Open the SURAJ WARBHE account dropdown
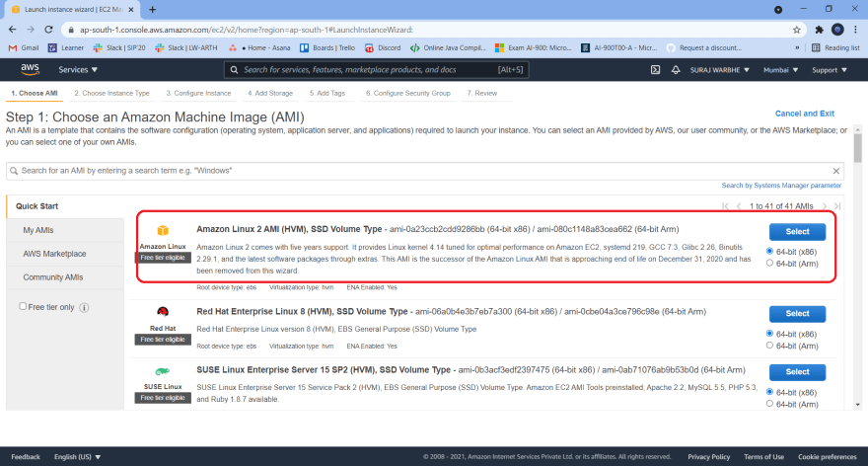868x466 pixels. tap(720, 70)
